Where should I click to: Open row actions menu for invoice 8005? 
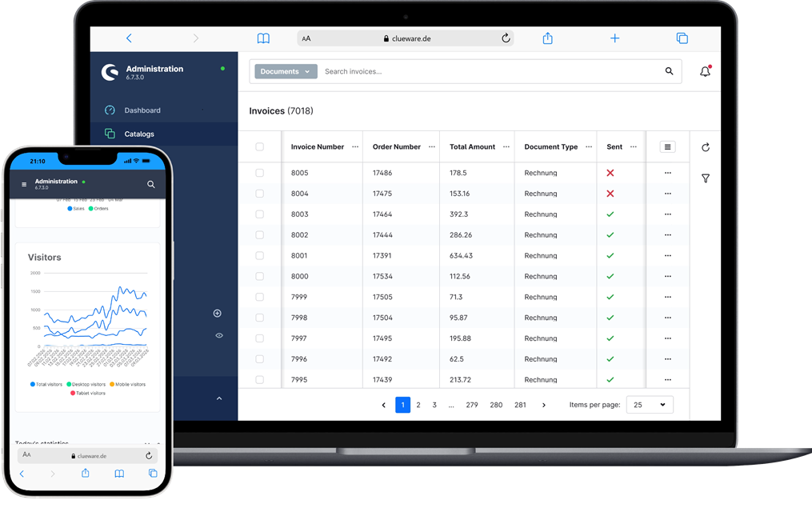[x=667, y=173]
